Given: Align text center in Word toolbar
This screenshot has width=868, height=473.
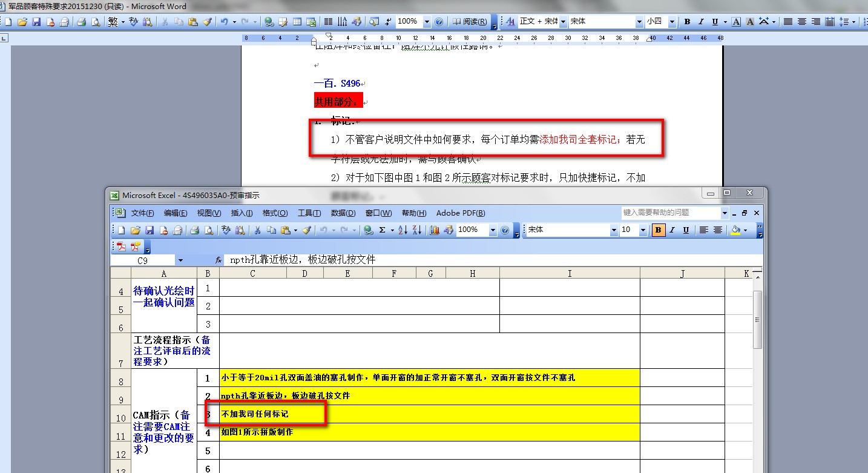Looking at the screenshot, I should (802, 22).
